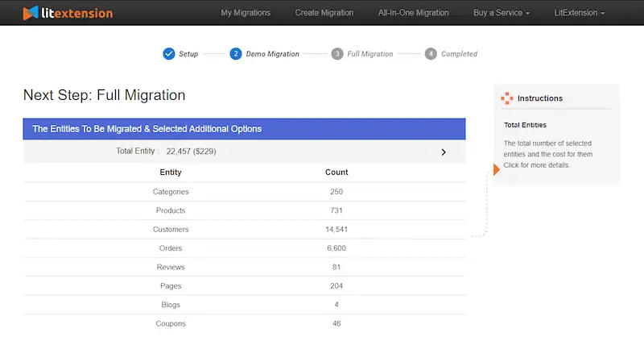Viewport: 644px width, 341px height.
Task: Go to Create Migration page
Action: coord(324,13)
